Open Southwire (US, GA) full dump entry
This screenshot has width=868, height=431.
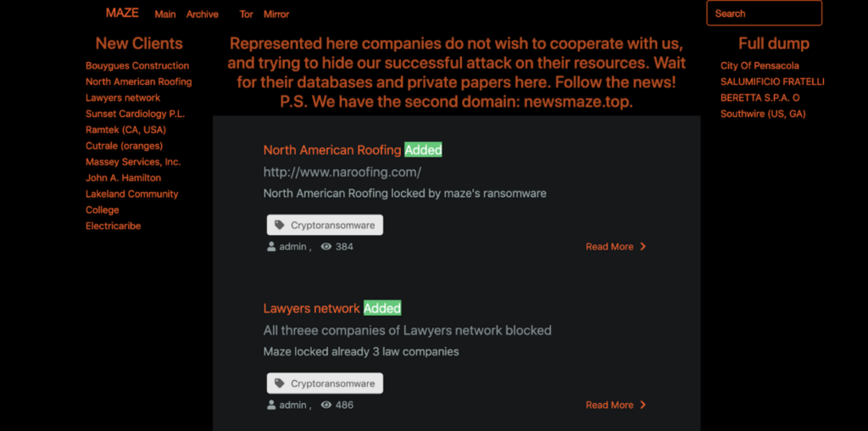[x=763, y=114]
